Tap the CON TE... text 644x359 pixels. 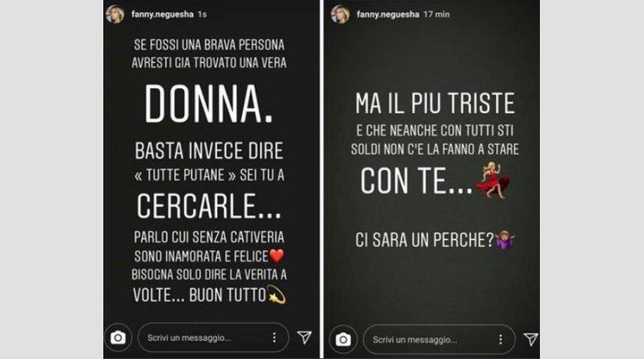coord(416,182)
